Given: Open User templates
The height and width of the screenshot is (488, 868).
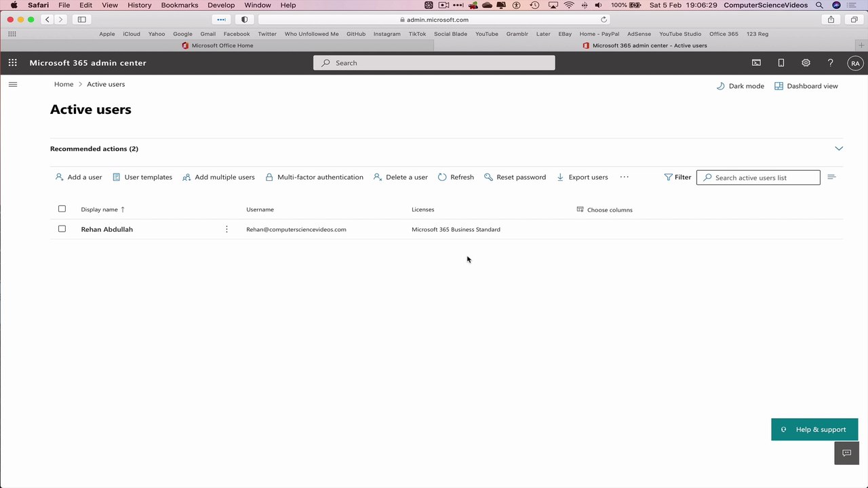Looking at the screenshot, I should click(142, 178).
